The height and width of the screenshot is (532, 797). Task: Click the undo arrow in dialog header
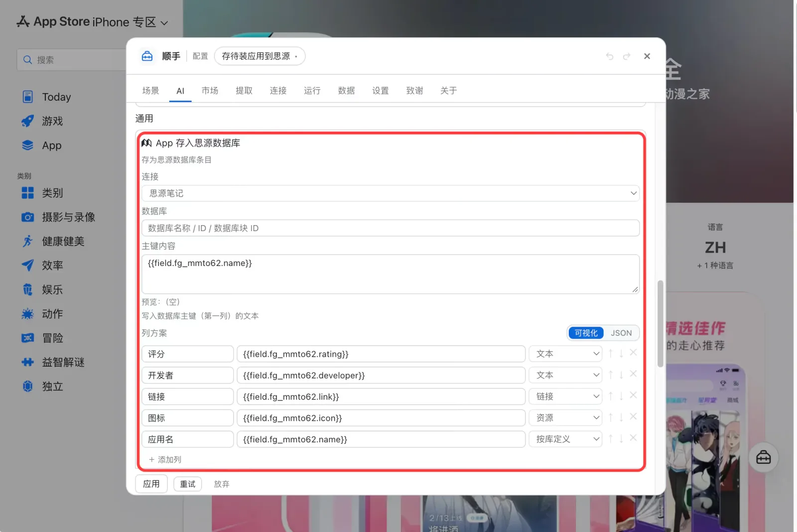coord(610,56)
